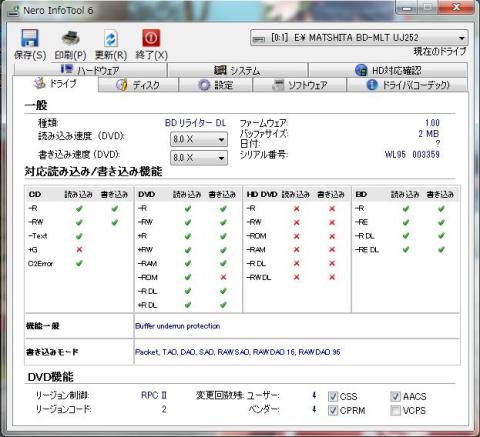This screenshot has height=437, width=480.
Task: Switch to the ディスク (Disc) tab
Action: pyautogui.click(x=138, y=85)
